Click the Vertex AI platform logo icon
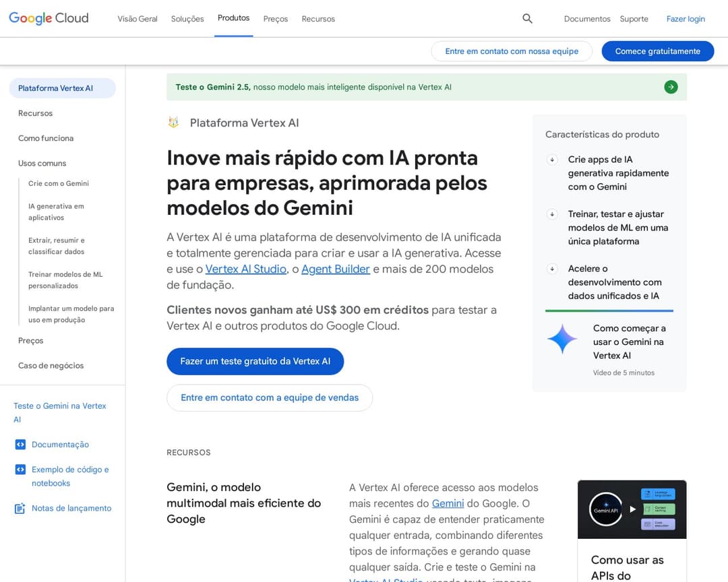The width and height of the screenshot is (728, 582). point(174,123)
